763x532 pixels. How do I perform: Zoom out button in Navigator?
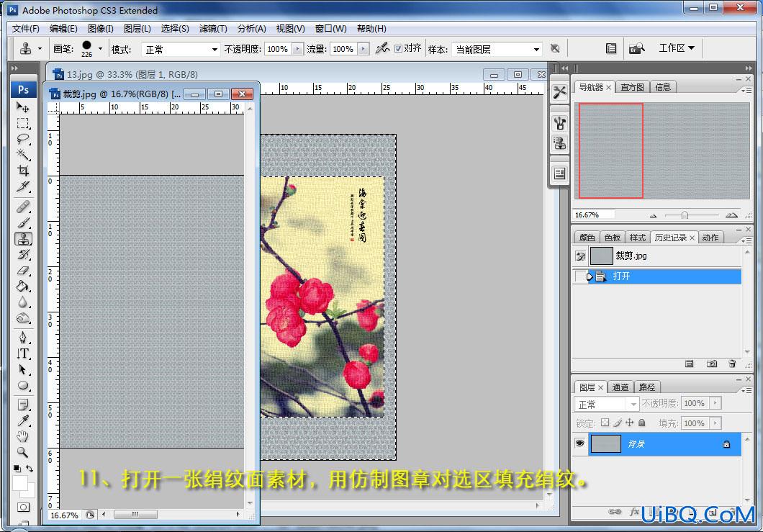coord(653,215)
